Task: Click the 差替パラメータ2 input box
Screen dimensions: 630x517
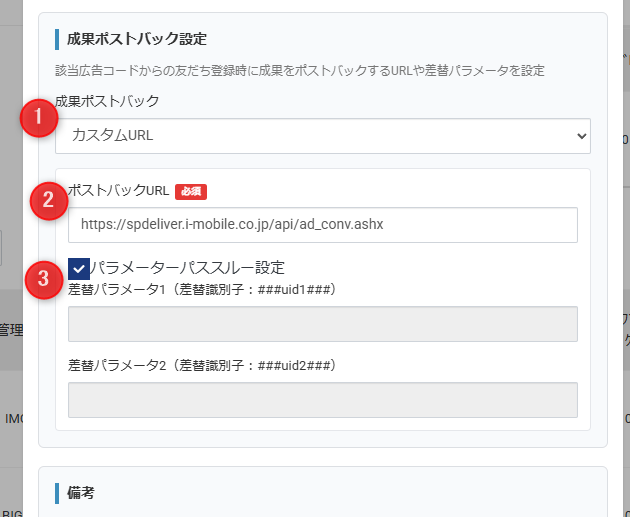Action: coord(323,400)
